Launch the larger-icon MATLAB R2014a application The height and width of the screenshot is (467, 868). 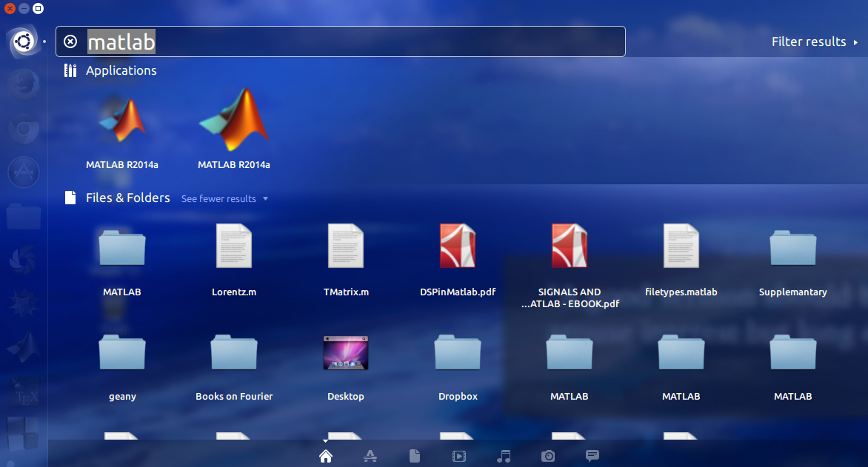pos(233,128)
